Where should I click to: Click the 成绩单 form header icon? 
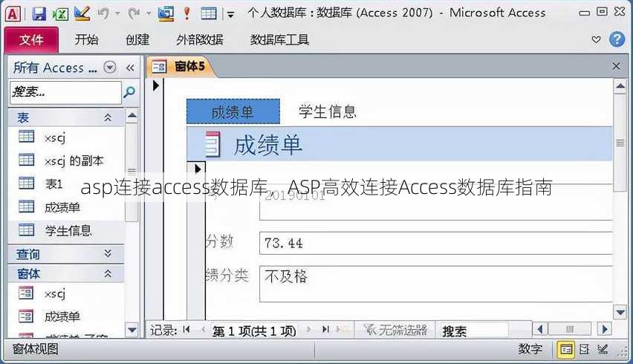click(212, 144)
